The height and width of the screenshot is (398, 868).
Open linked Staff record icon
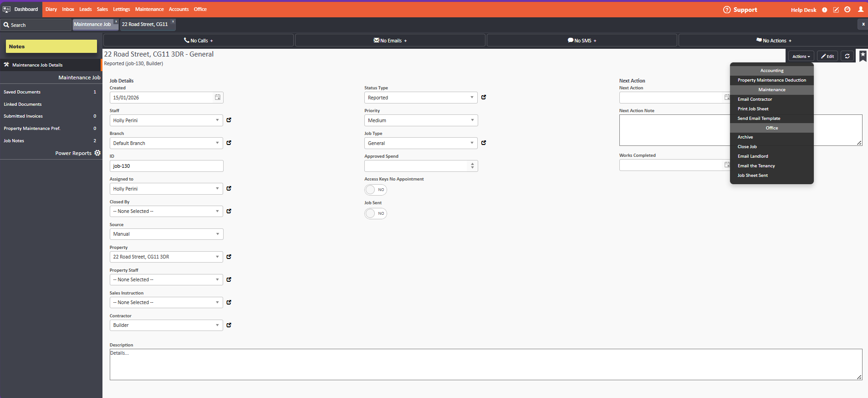tap(229, 120)
